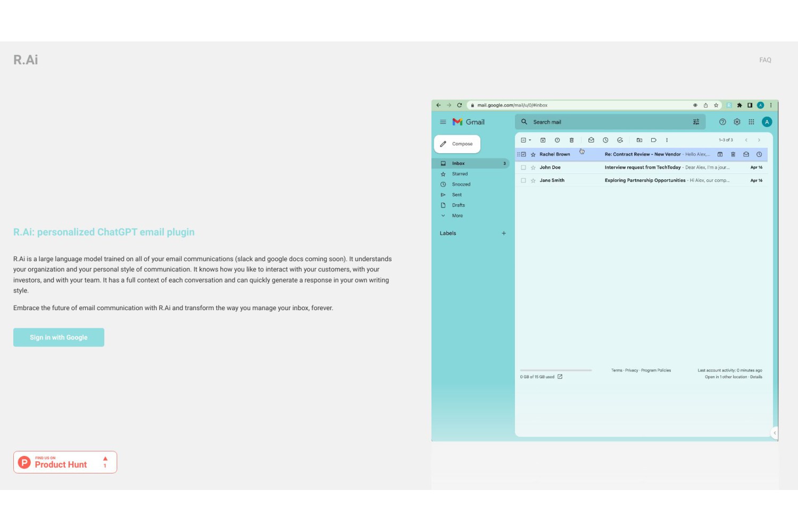Open browser three-dot menu
The image size is (798, 532).
pos(771,105)
